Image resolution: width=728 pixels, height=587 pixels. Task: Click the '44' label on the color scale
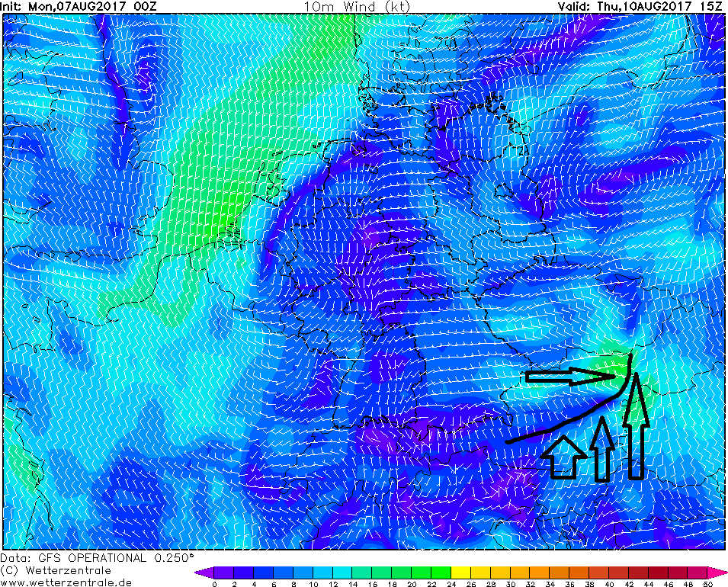click(649, 584)
